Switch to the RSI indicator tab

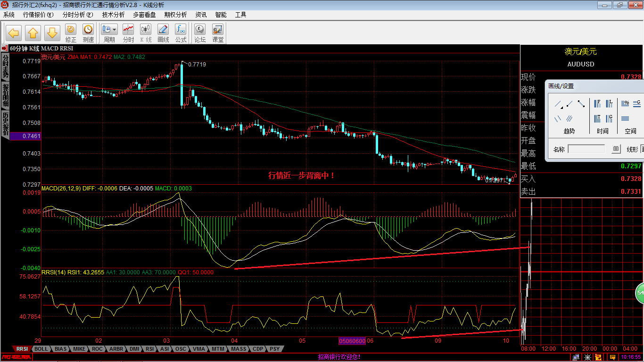150,349
